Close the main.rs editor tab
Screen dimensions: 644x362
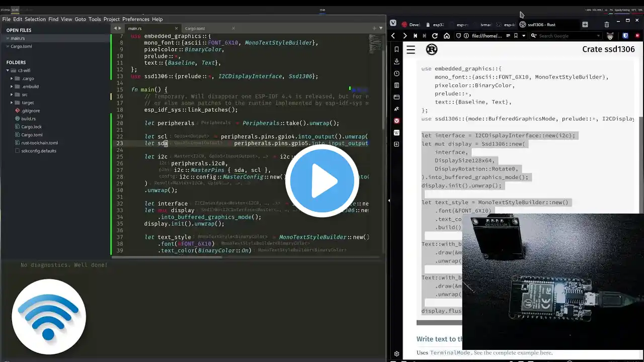coord(177,29)
